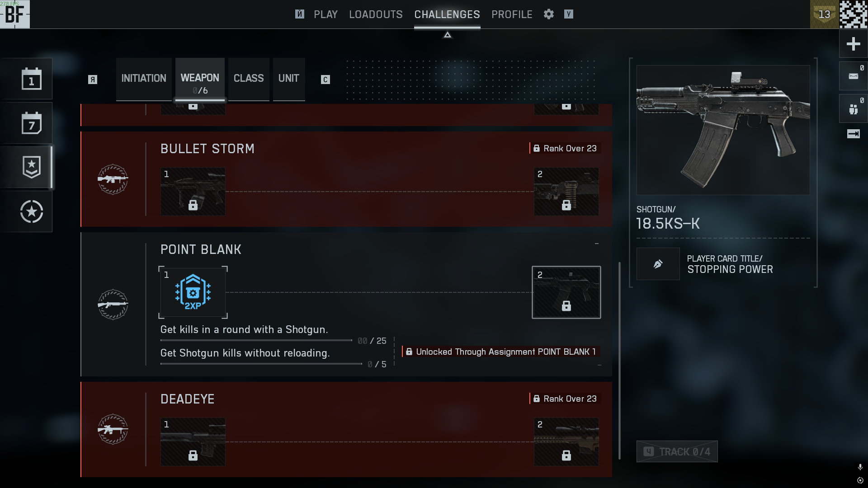Viewport: 868px width, 488px height.
Task: Open the INITIATION tab
Action: (x=144, y=79)
